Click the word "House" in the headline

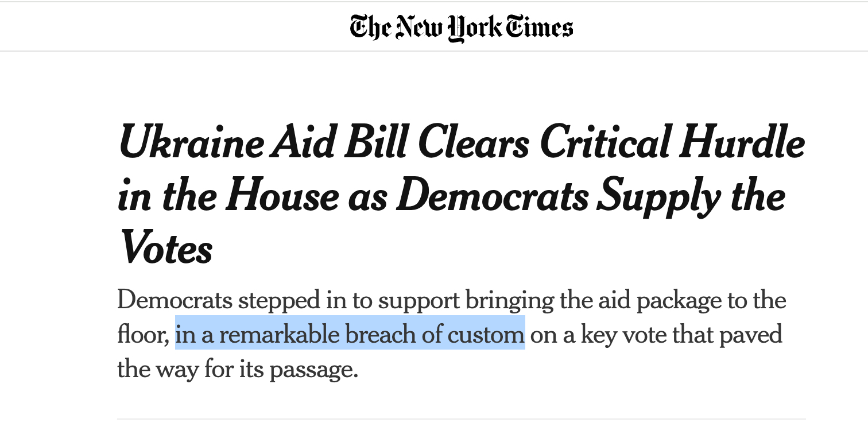(282, 195)
